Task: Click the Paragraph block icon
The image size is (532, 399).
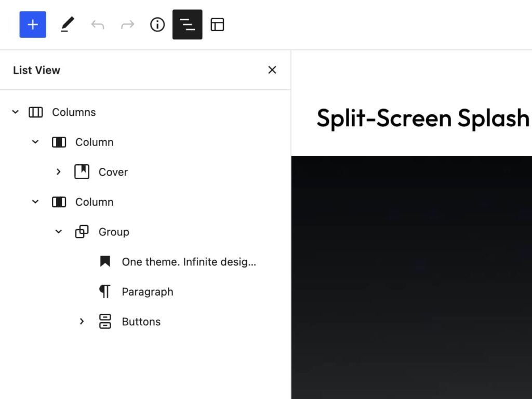Action: (x=105, y=291)
